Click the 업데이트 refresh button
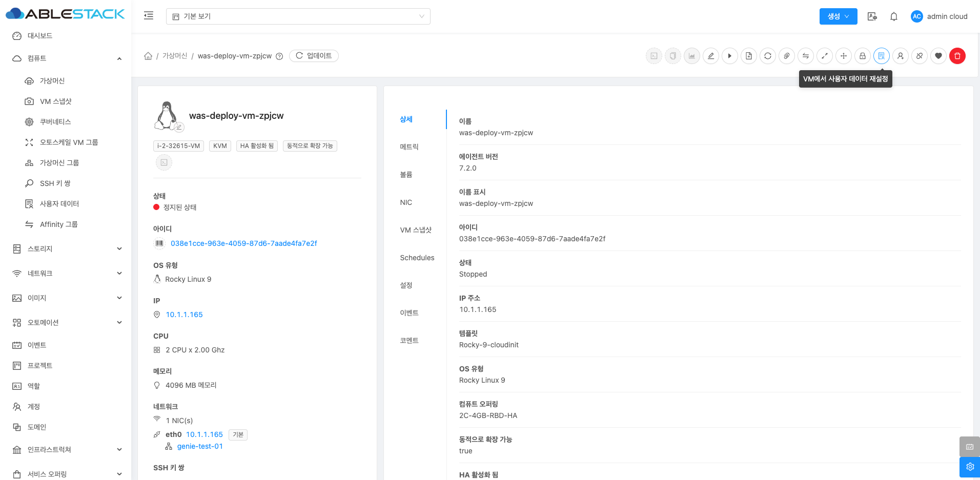This screenshot has width=980, height=480. (x=314, y=56)
